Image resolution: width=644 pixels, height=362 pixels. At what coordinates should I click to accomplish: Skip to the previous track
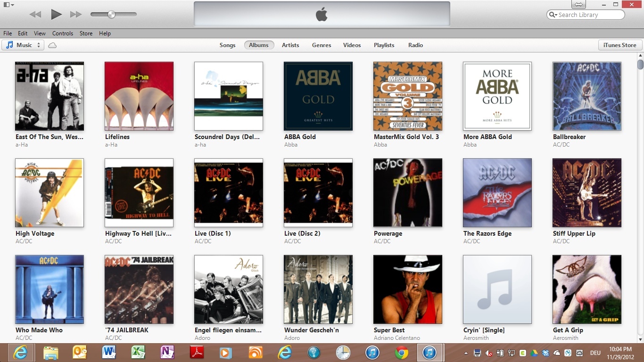tap(35, 15)
